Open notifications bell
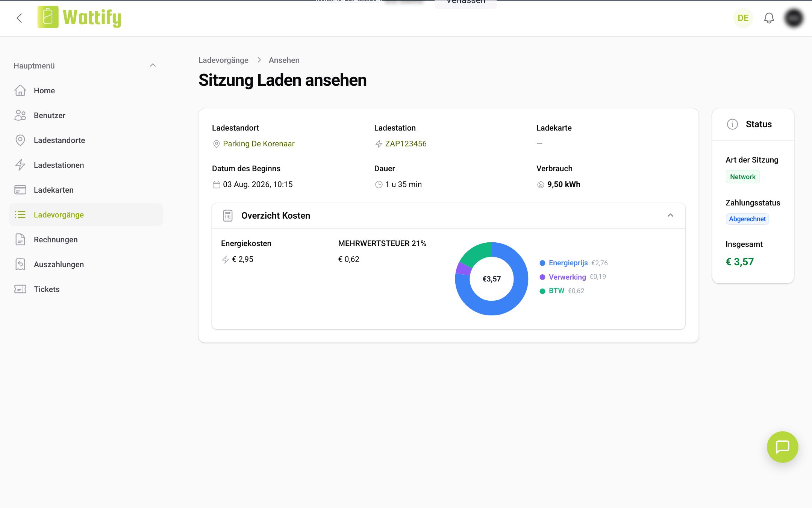 click(769, 18)
